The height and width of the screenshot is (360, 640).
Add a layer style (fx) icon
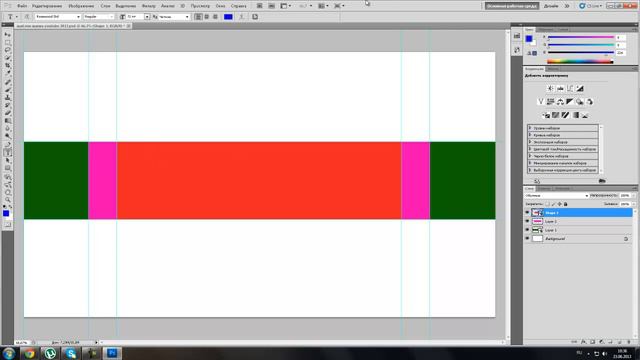coord(583,342)
